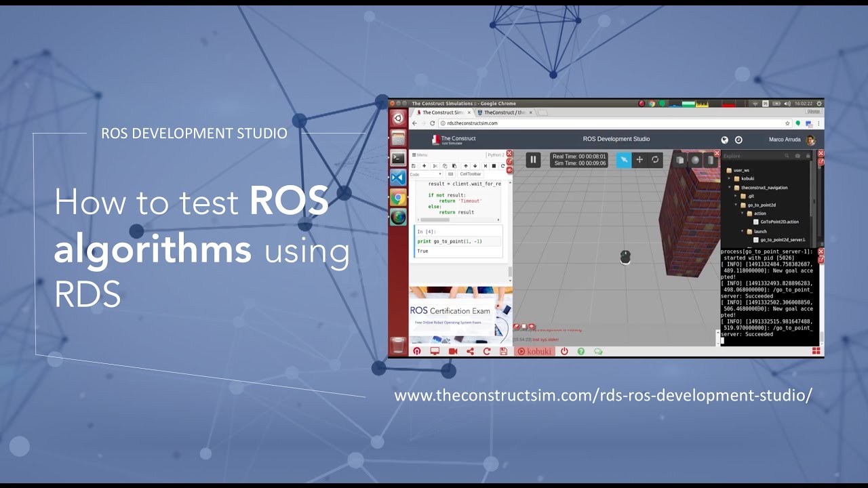Pause the Gazebo simulation

coord(533,160)
